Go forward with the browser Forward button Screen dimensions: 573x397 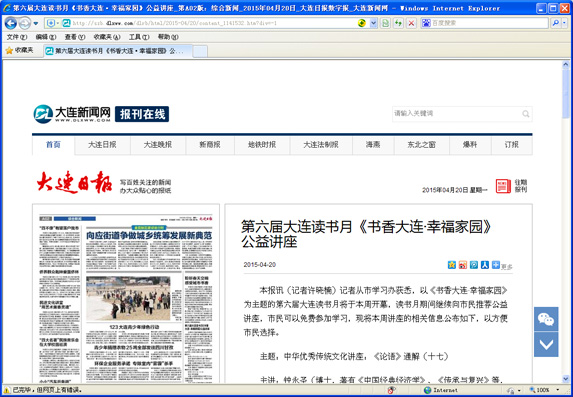pyautogui.click(x=24, y=23)
